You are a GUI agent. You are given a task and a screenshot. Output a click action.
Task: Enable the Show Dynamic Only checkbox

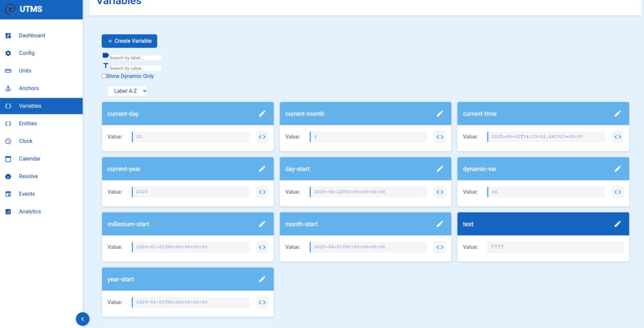point(104,76)
